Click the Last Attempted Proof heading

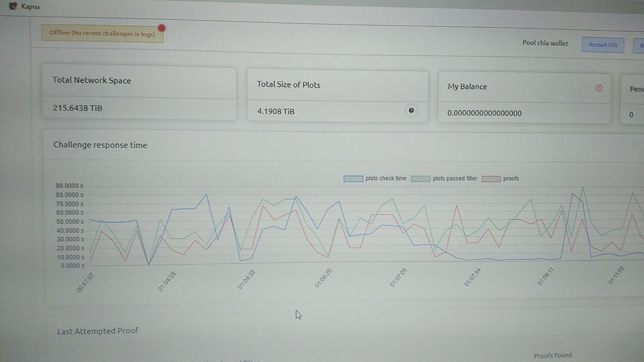(x=98, y=331)
